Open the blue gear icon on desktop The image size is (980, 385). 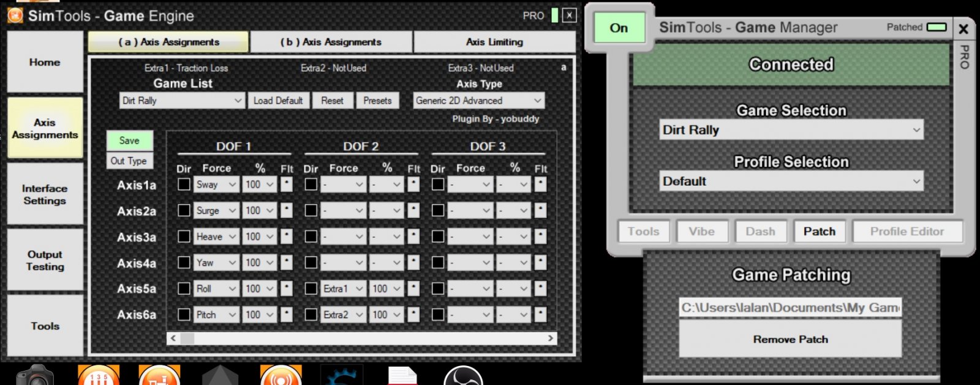point(342,375)
